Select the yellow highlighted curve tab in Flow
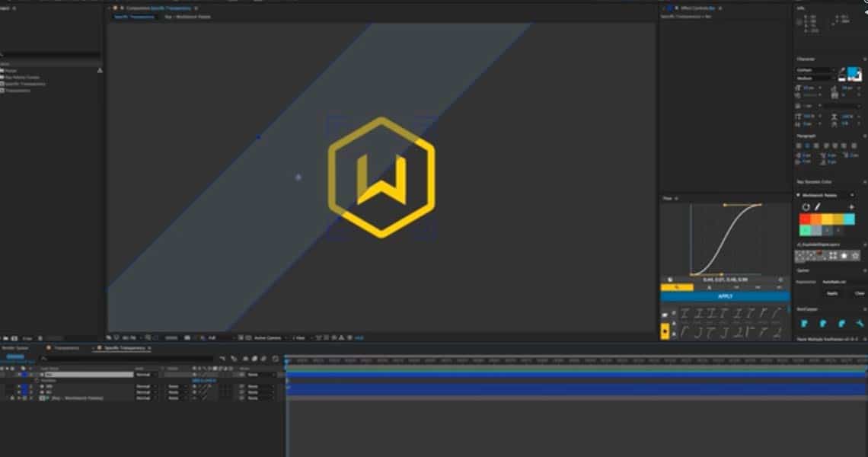 [677, 287]
